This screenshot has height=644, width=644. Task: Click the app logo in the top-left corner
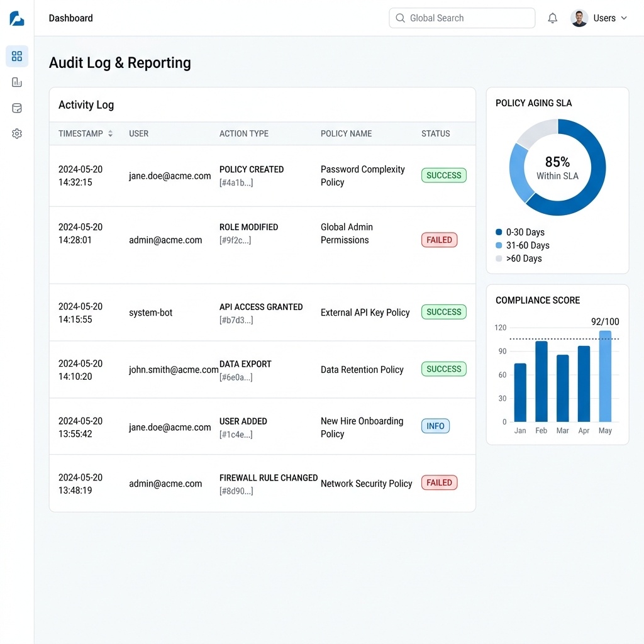click(x=16, y=18)
